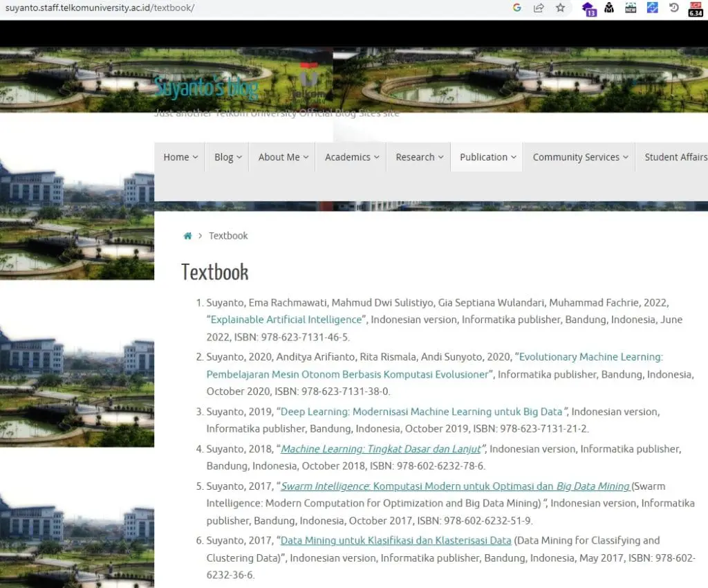This screenshot has height=588, width=708.
Task: Click the history clock extension icon
Action: pyautogui.click(x=674, y=8)
